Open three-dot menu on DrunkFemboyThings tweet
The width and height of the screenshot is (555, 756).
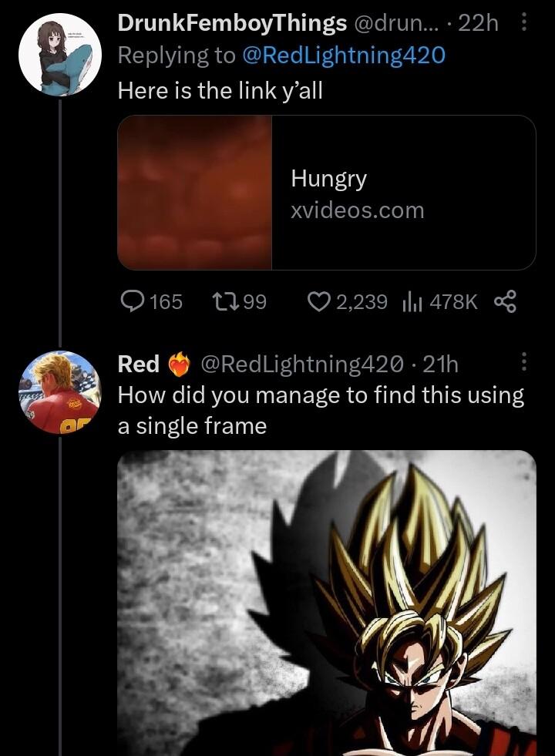coord(524,24)
